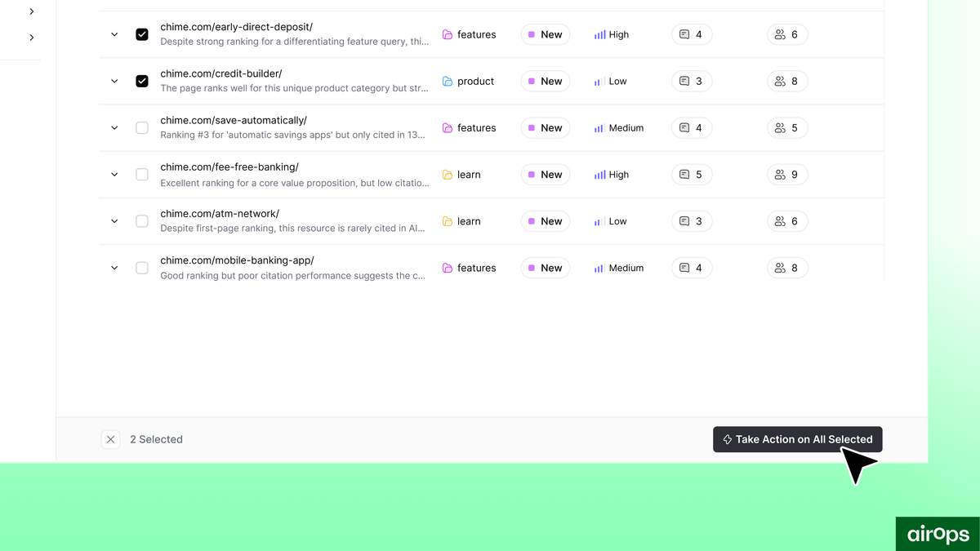Viewport: 980px width, 551px height.
Task: Click the lightning icon inside the action button
Action: (x=727, y=439)
